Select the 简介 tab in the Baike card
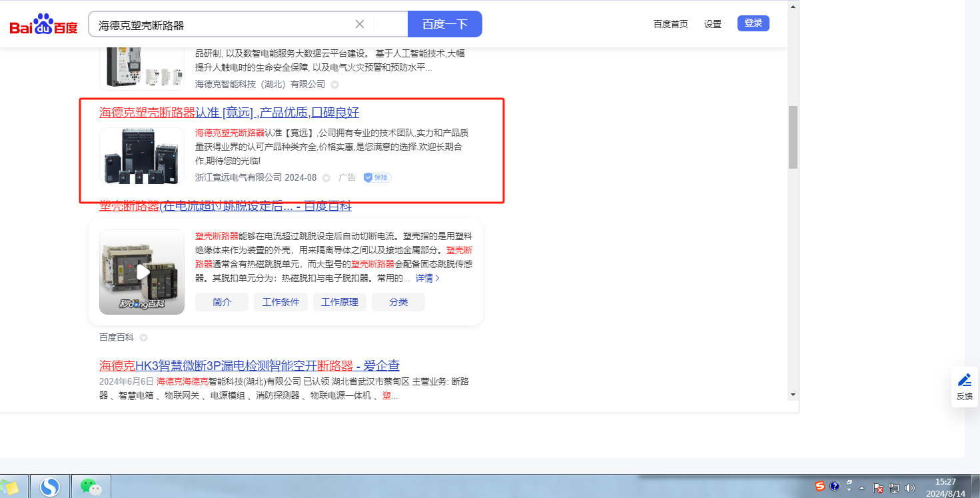 (222, 302)
